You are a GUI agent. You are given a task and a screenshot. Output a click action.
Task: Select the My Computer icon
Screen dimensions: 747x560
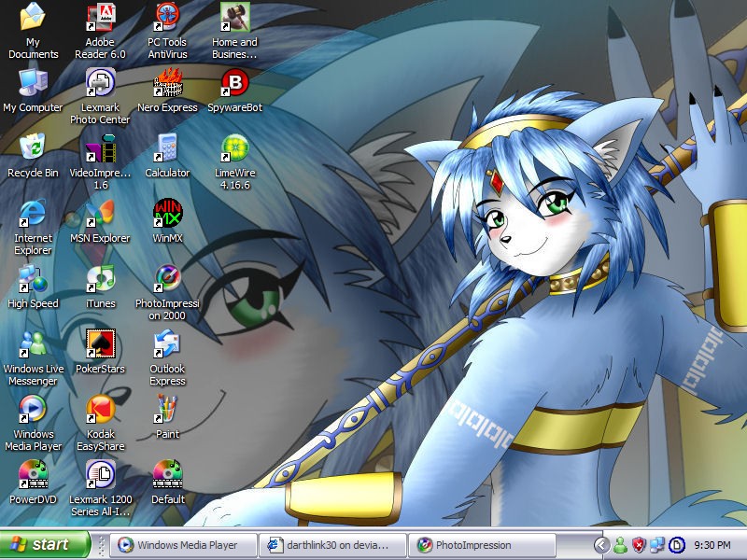[x=33, y=82]
